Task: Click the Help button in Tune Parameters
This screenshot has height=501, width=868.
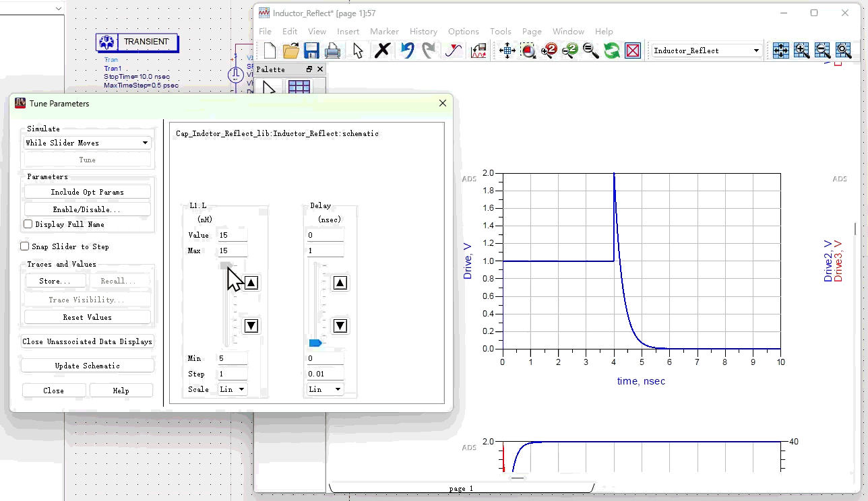Action: coord(121,391)
